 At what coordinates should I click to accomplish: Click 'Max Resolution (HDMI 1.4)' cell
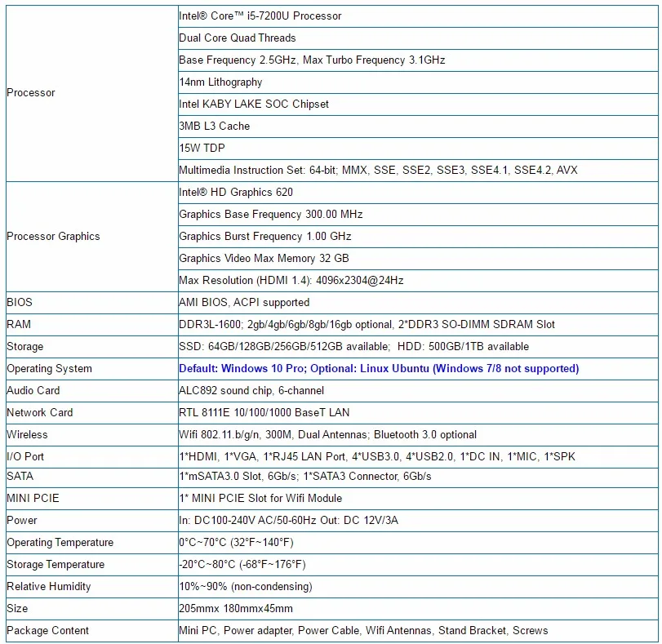(x=418, y=281)
